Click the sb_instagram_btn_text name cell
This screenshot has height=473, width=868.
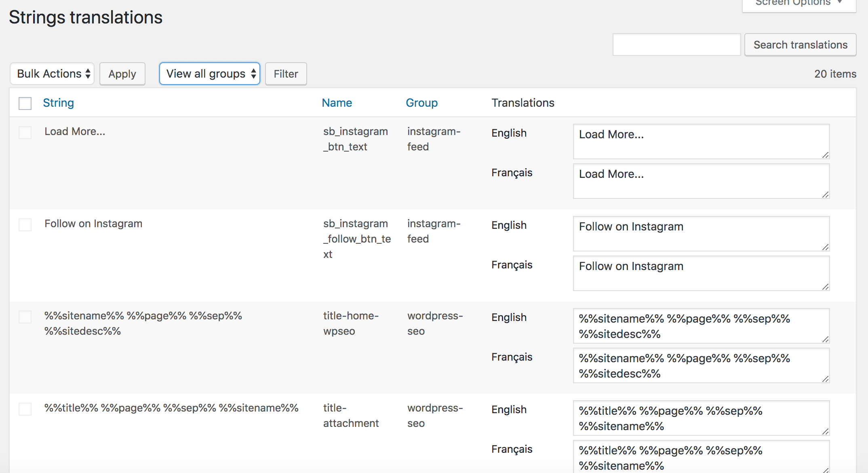[356, 139]
